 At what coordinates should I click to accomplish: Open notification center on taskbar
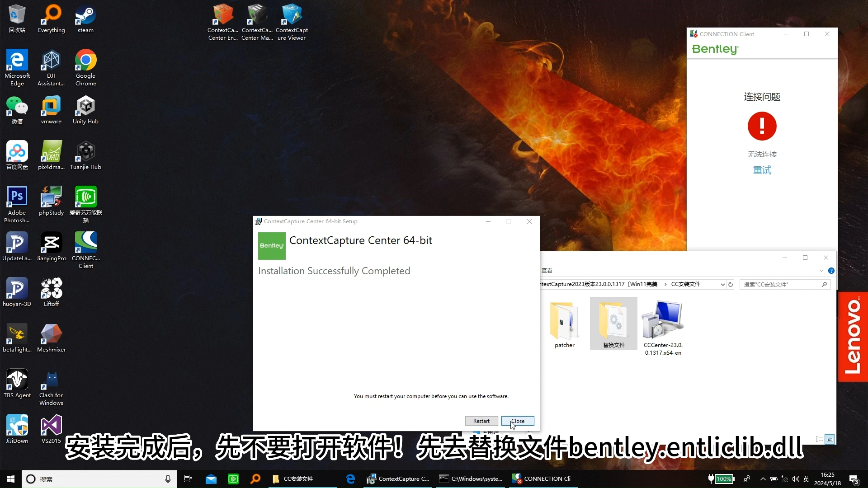coord(854,479)
